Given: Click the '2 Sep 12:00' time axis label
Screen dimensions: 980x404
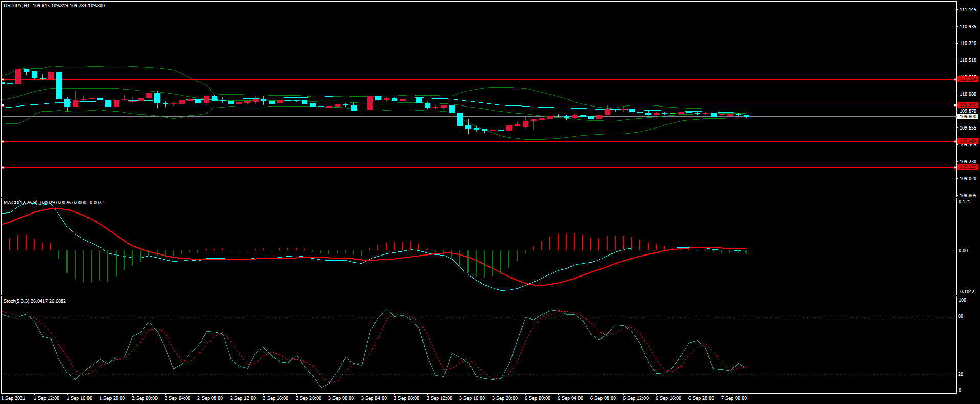Looking at the screenshot, I should (243, 398).
